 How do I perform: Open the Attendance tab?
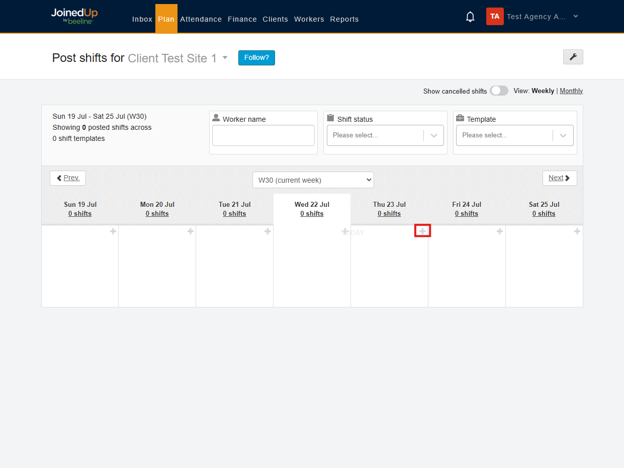click(x=201, y=19)
